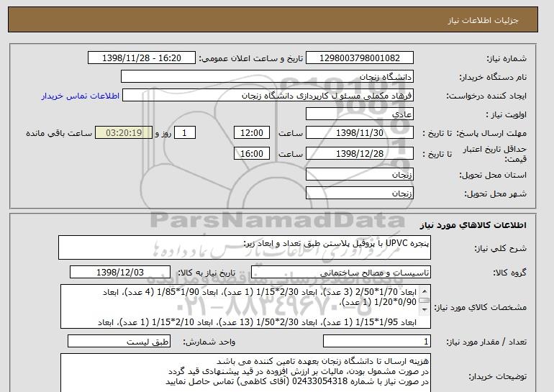This screenshot has width=554, height=392.
Task: Click the شماره نیاز field 1298003798001082
Action: [359, 58]
